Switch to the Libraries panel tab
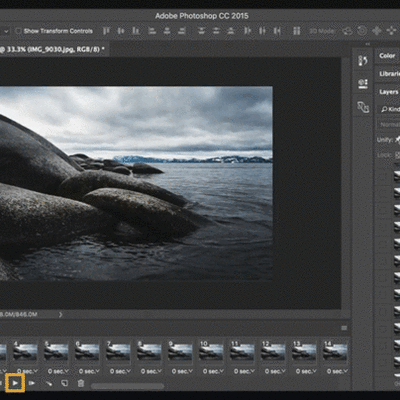The image size is (400, 400). coord(389,74)
